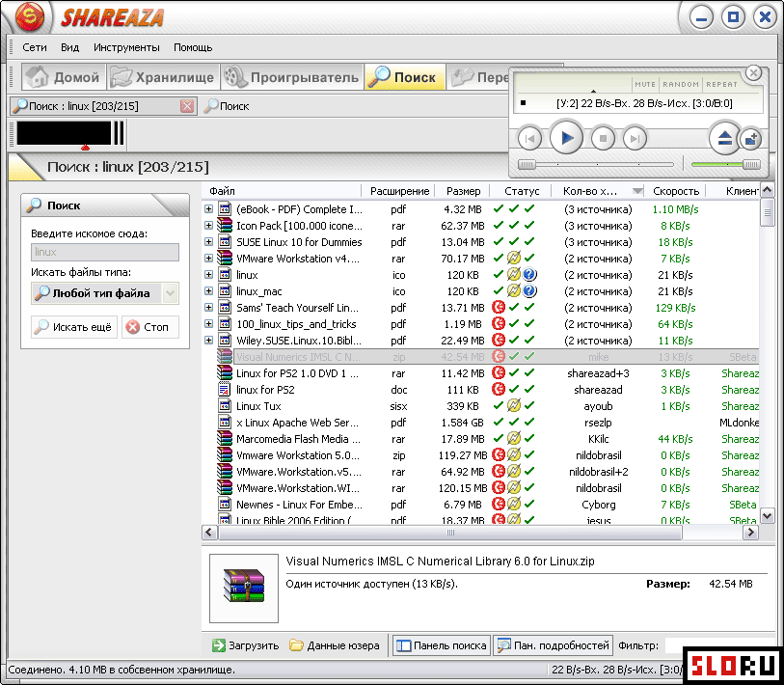Click the results list scroll up arrow
Image resolution: width=784 pixels, height=685 pixels.
point(767,190)
